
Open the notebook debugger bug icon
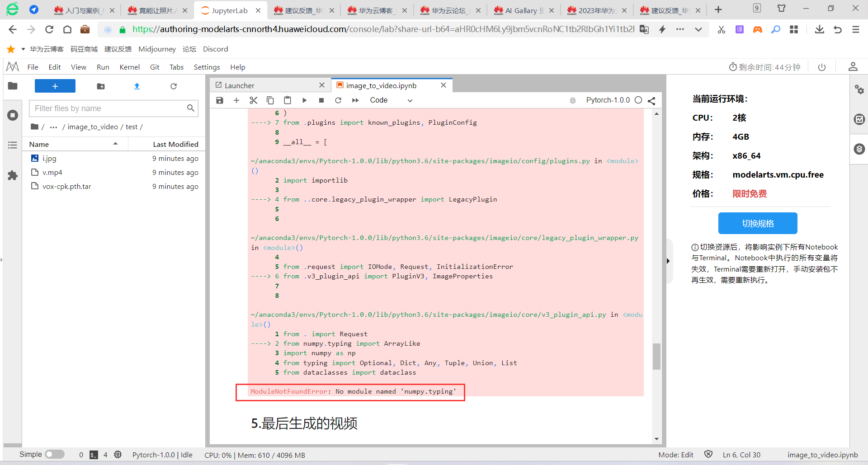click(x=573, y=100)
